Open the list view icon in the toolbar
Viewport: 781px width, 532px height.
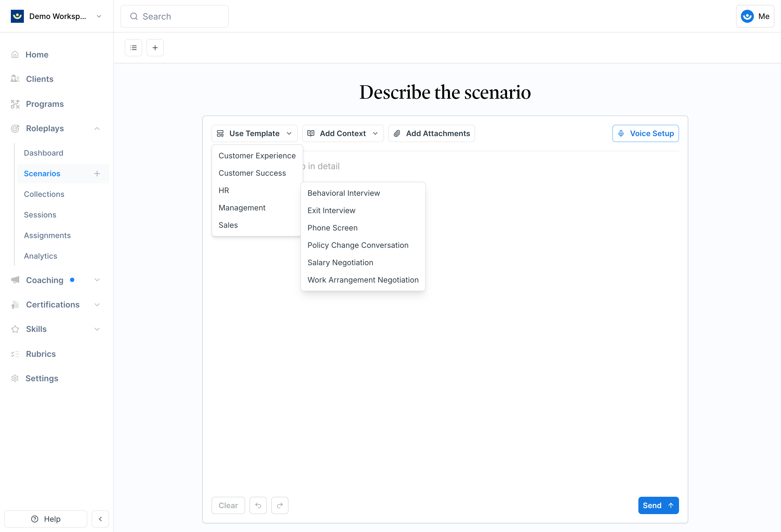[133, 47]
